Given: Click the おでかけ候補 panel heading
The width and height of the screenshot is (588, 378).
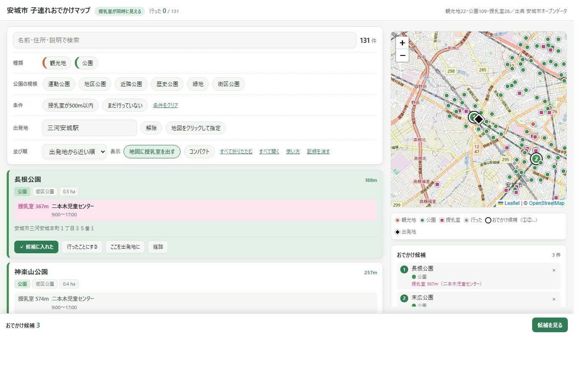Looking at the screenshot, I should (411, 255).
